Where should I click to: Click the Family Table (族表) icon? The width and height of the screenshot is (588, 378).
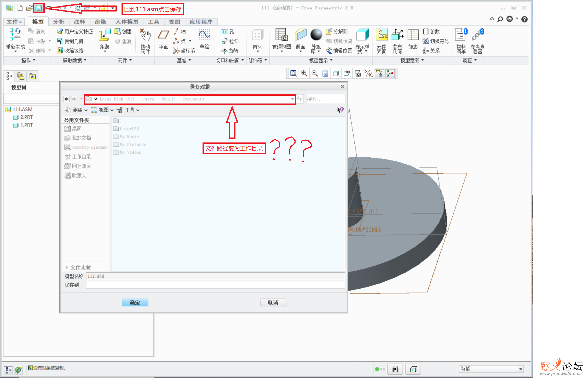tap(413, 35)
